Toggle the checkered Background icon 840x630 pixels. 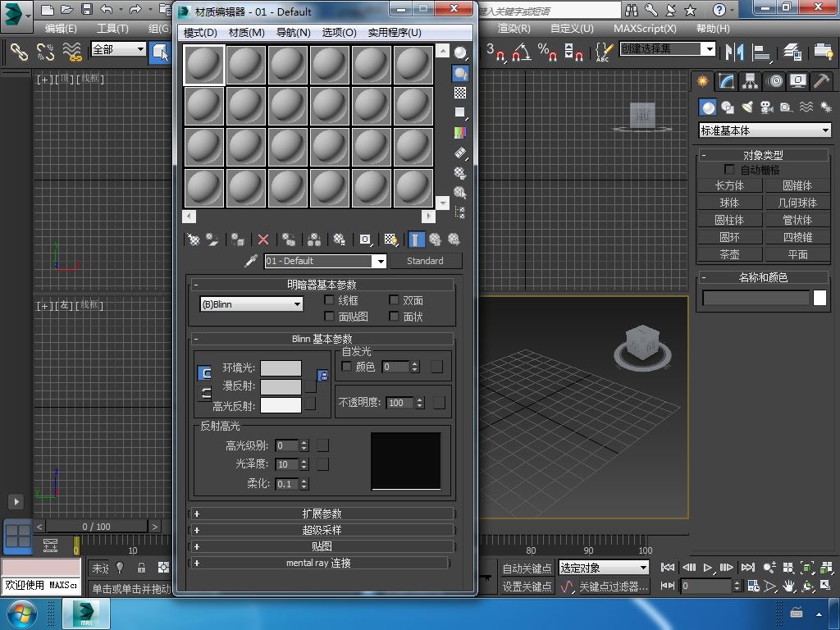coord(460,93)
